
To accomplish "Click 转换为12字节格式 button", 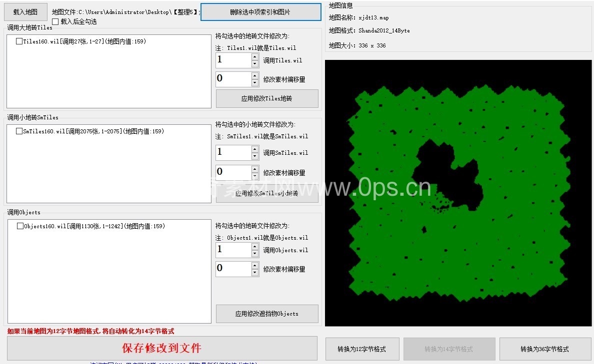I will click(362, 349).
